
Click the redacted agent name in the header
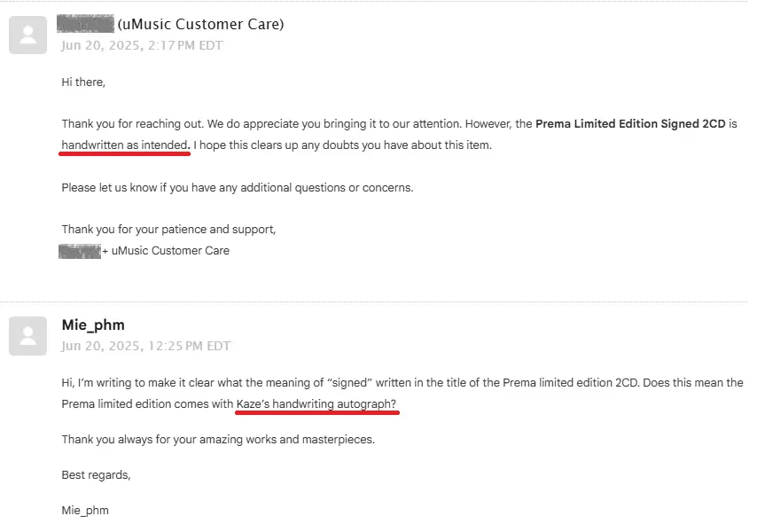pos(85,24)
